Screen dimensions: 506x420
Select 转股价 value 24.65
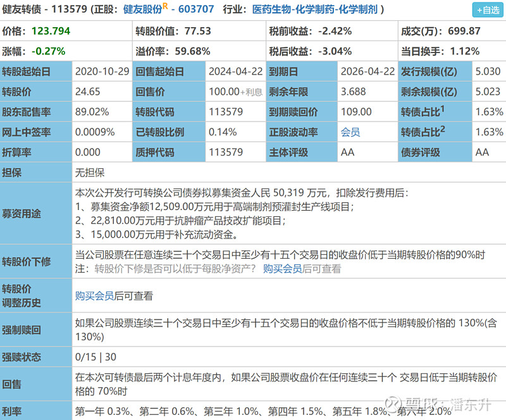[88, 92]
